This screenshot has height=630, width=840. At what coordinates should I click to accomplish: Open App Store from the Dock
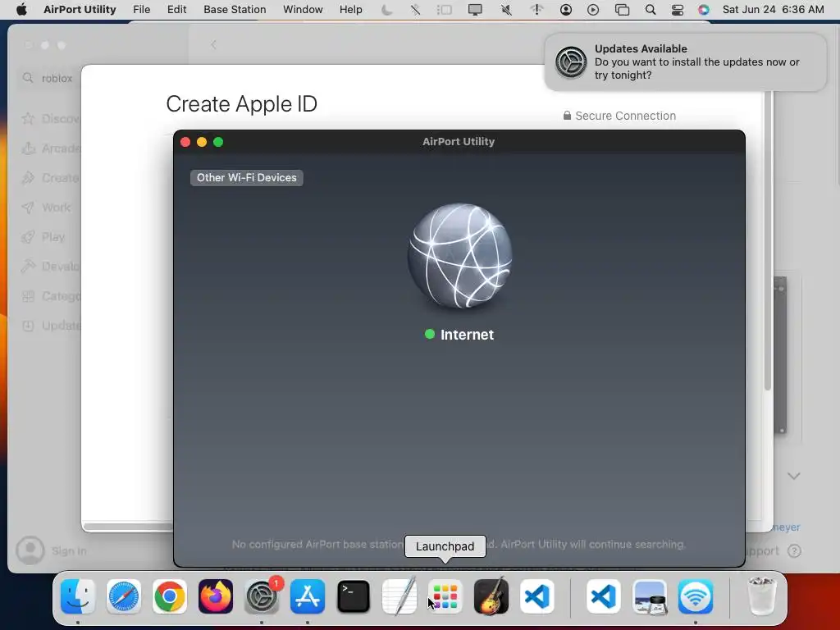[x=308, y=596]
